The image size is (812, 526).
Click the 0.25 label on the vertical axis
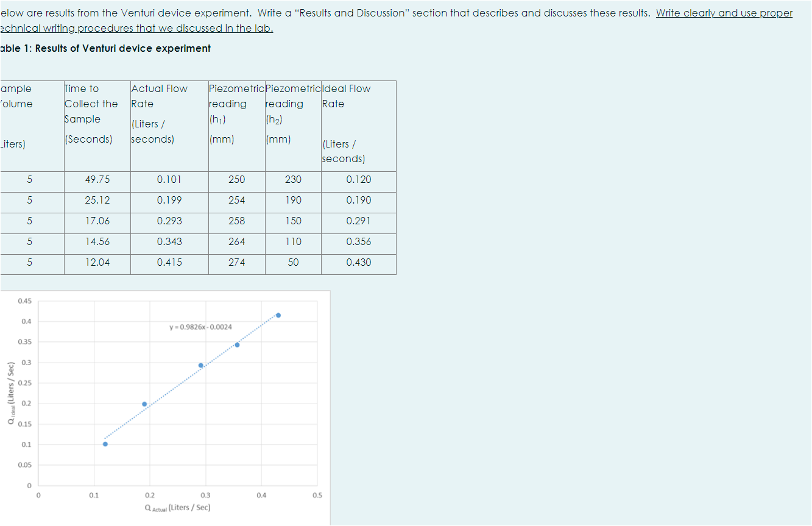[x=24, y=383]
